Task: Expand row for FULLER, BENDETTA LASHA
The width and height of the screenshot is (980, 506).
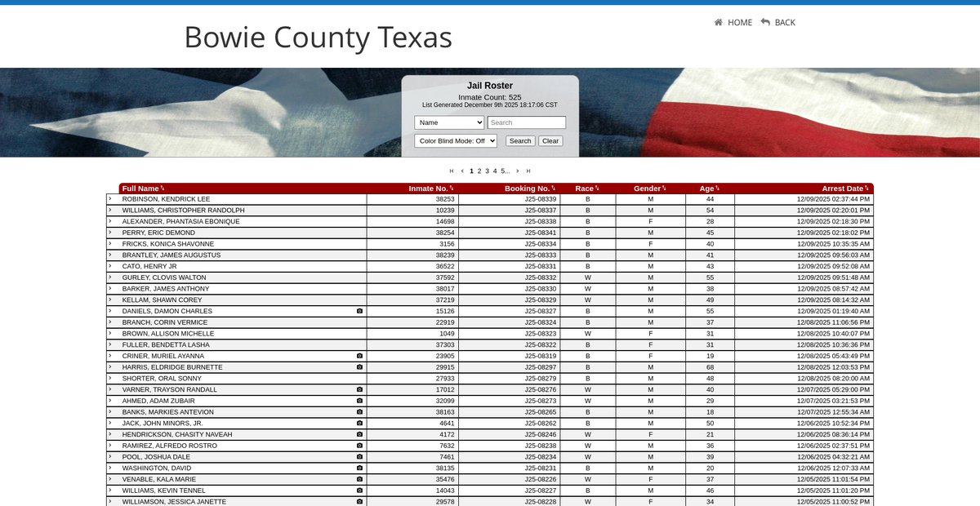Action: click(110, 345)
